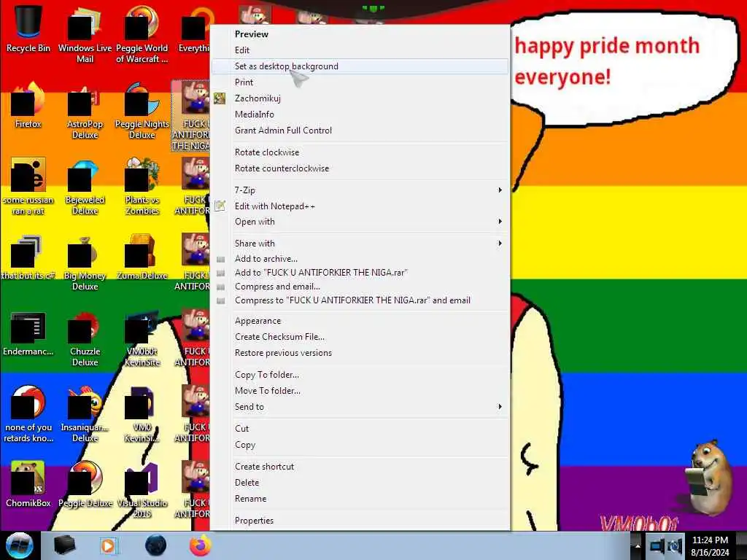Open the taskbar clock showing 11:24 PM

pos(710,546)
